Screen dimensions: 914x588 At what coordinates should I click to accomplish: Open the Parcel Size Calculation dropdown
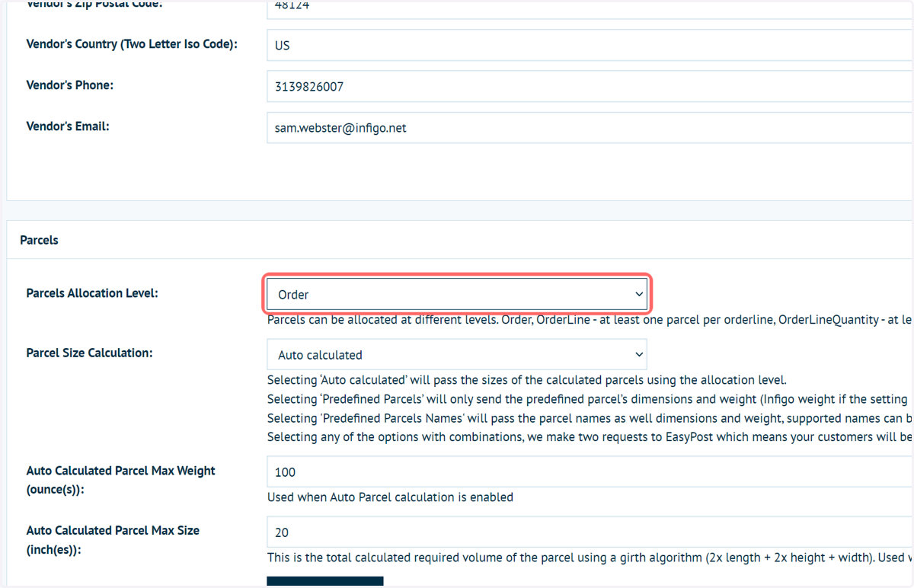coord(457,355)
